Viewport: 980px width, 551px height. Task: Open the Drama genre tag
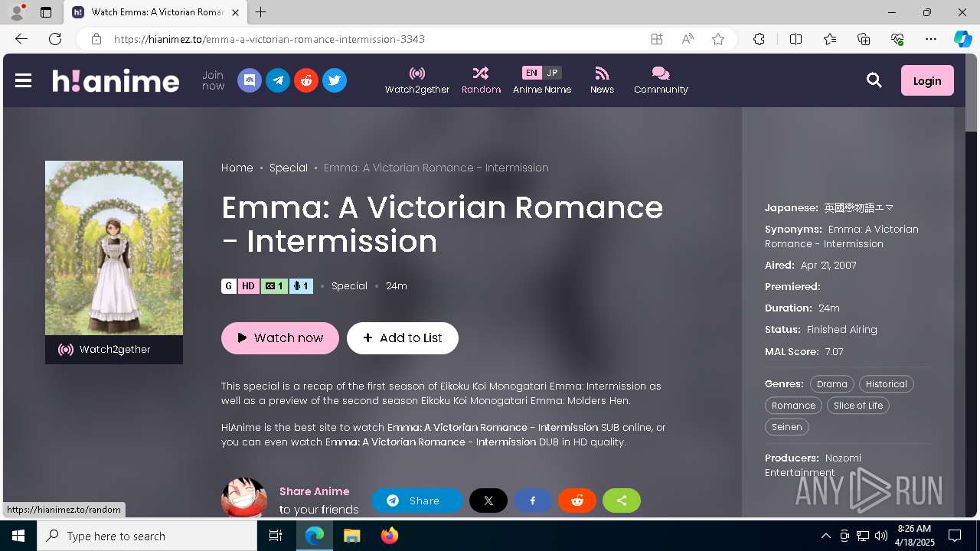tap(832, 384)
